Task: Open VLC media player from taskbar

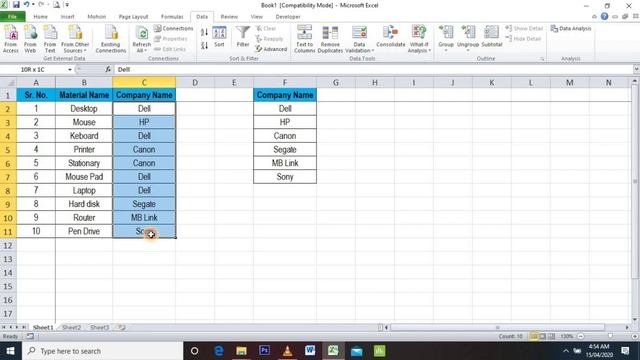Action: point(287,351)
